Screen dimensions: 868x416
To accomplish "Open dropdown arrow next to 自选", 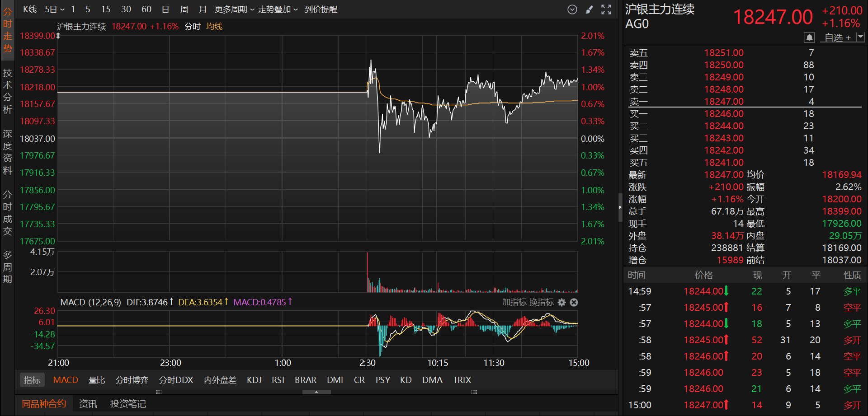I will [x=860, y=37].
